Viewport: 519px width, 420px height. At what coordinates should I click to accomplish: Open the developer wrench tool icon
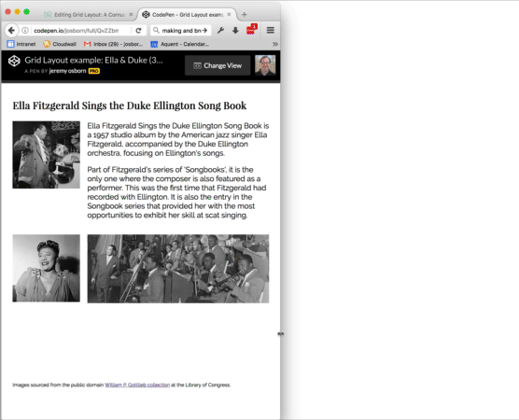pyautogui.click(x=221, y=31)
